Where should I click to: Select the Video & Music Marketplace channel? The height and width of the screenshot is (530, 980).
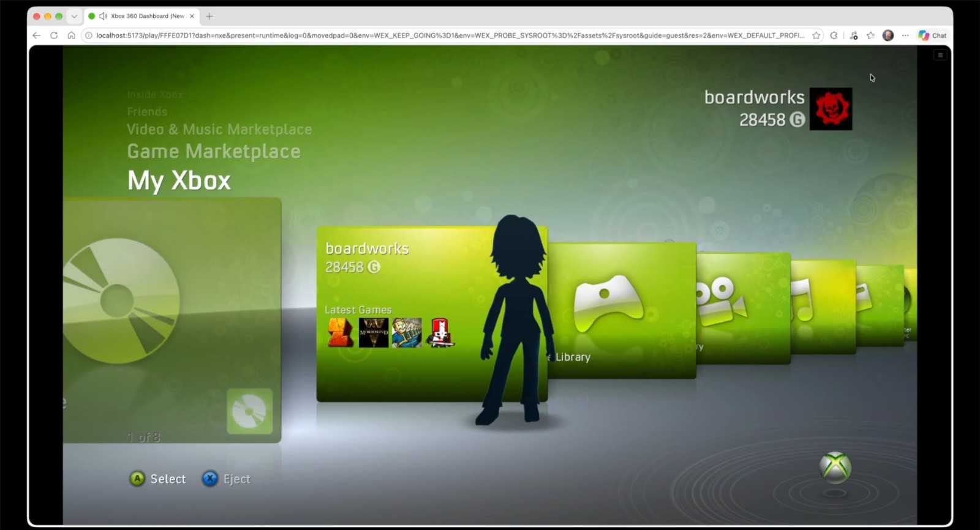click(219, 129)
